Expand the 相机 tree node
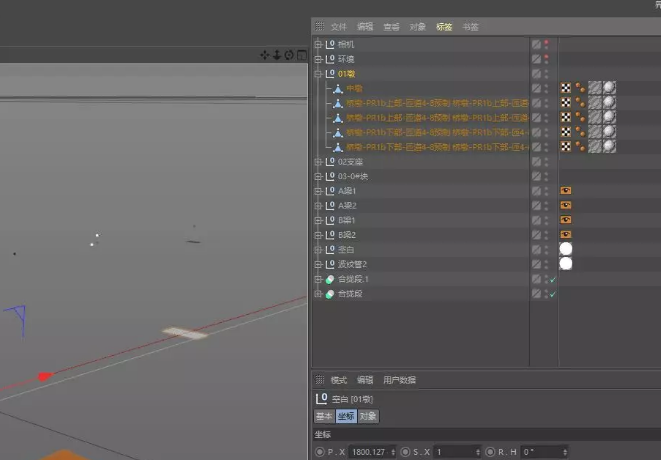 pos(318,44)
